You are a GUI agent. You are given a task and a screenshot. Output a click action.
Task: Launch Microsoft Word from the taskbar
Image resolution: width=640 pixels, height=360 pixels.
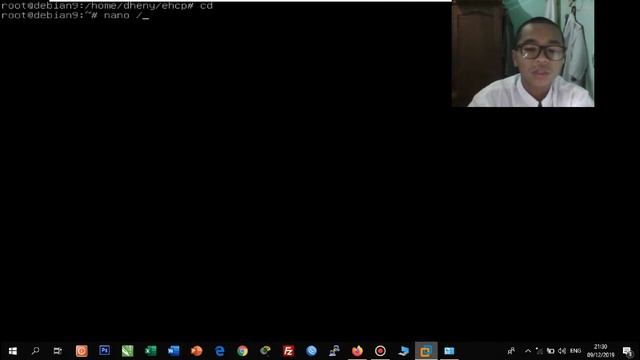(x=173, y=351)
